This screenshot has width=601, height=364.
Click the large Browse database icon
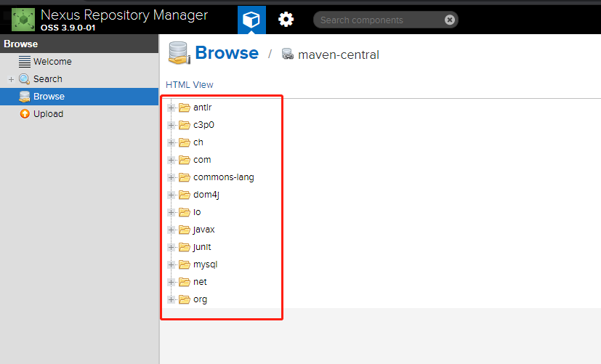point(179,53)
